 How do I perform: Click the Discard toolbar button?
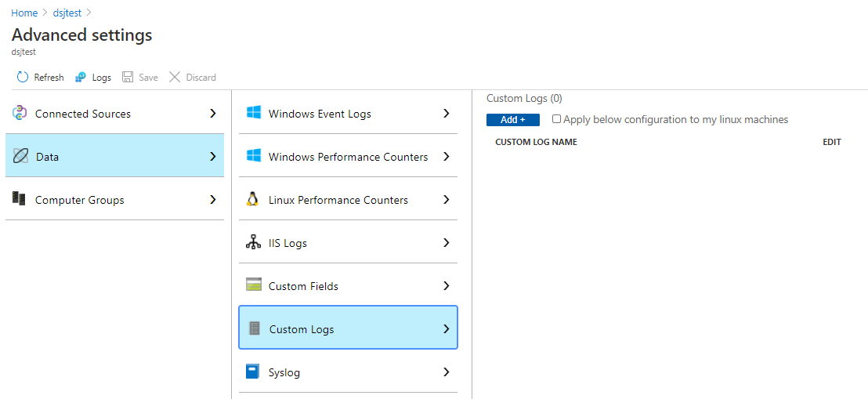click(193, 78)
